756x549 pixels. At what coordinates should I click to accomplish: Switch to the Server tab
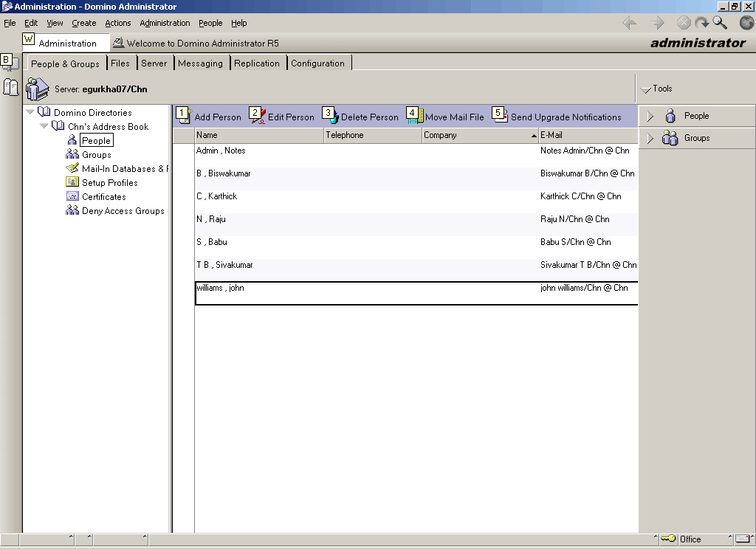click(x=154, y=63)
